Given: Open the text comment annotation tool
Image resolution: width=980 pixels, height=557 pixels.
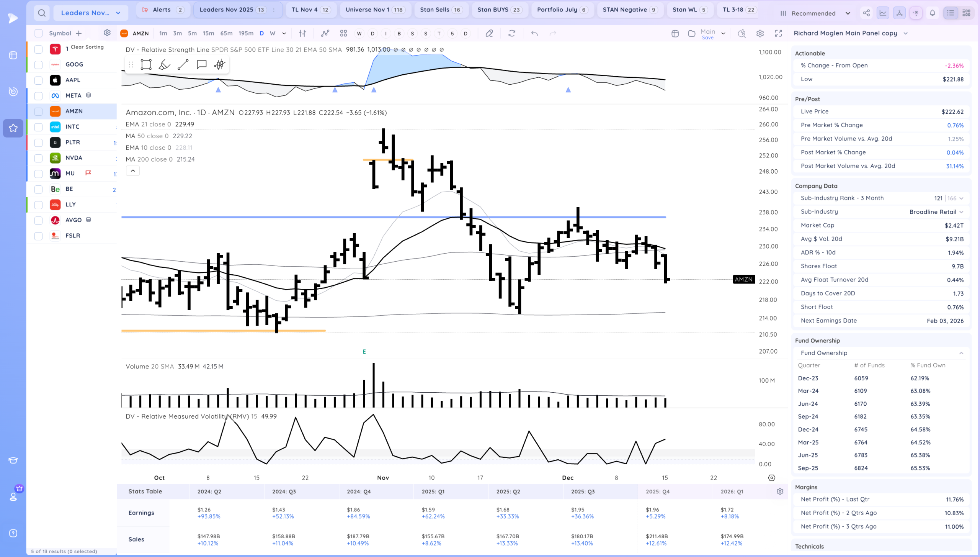Looking at the screenshot, I should pos(201,64).
